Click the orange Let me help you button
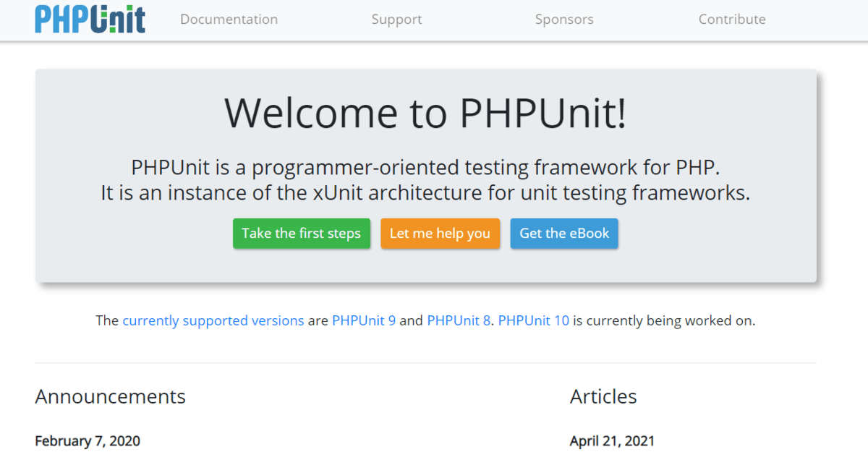The image size is (868, 452). coord(441,234)
